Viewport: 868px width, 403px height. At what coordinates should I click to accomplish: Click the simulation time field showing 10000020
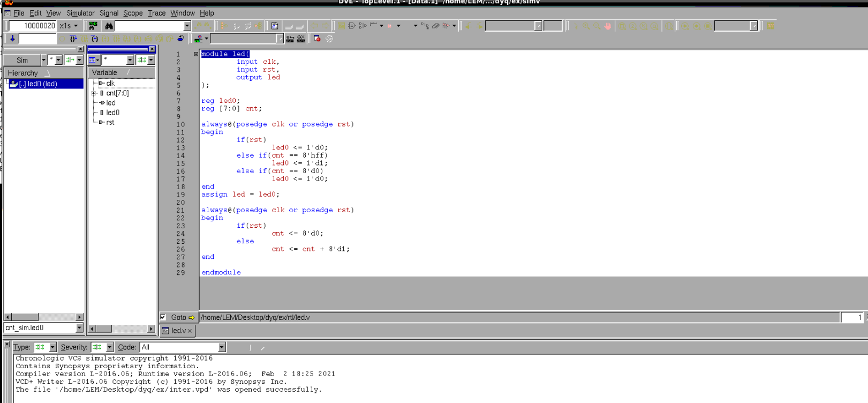tap(32, 26)
